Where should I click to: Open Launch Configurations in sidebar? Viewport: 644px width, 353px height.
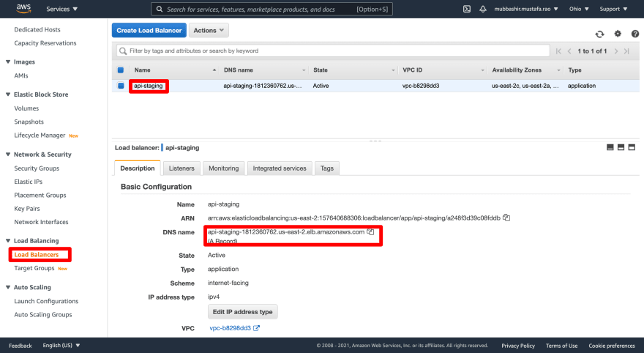pyautogui.click(x=46, y=301)
